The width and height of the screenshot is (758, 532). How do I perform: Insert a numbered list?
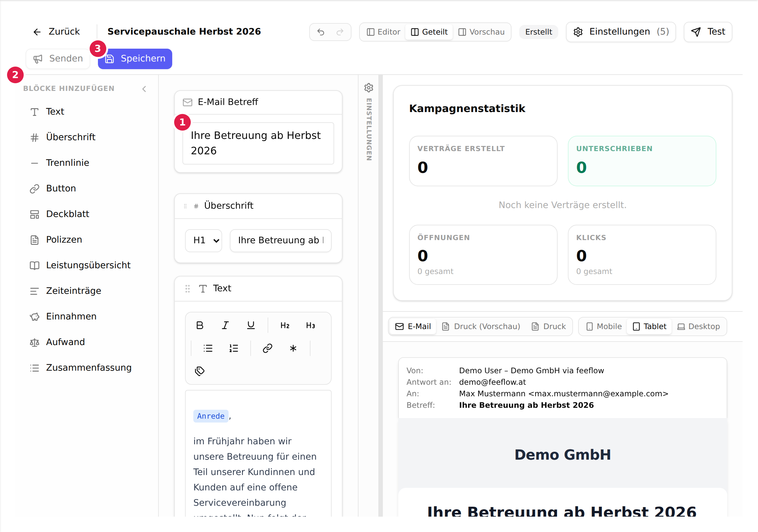point(234,348)
